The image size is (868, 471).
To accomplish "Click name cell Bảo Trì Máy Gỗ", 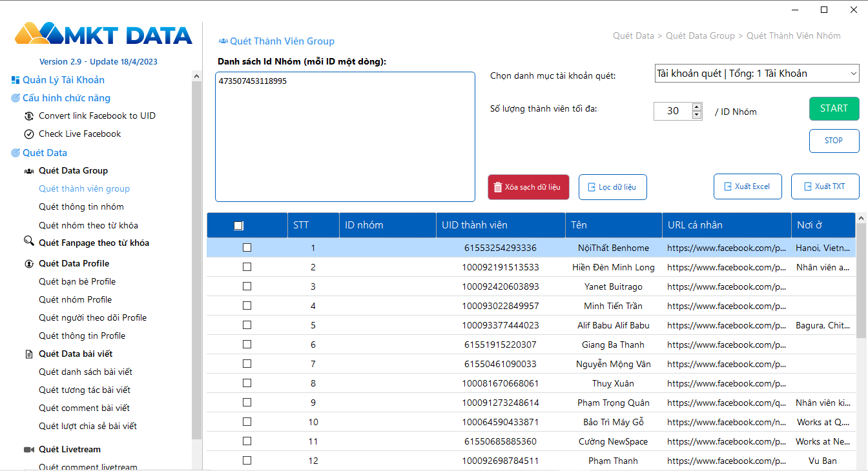I will [x=614, y=422].
